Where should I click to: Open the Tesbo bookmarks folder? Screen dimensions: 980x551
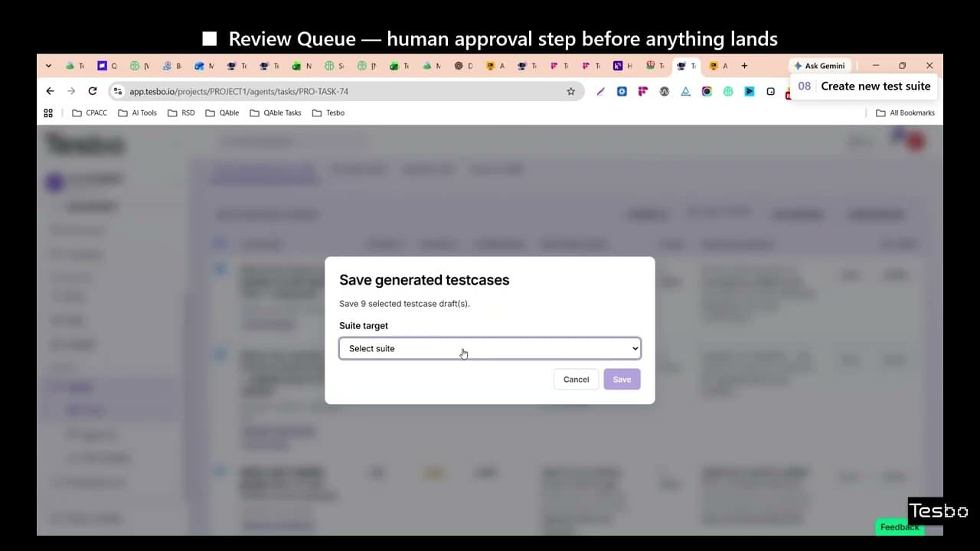tap(328, 112)
